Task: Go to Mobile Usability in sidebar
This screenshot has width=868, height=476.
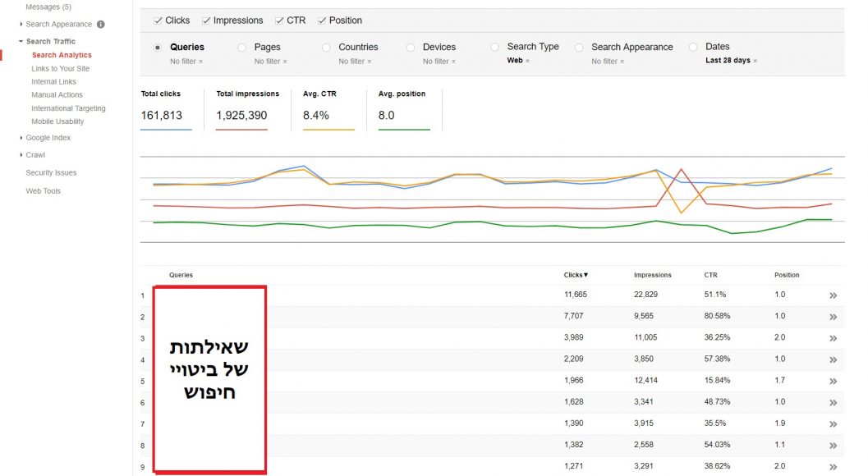Action: (57, 121)
